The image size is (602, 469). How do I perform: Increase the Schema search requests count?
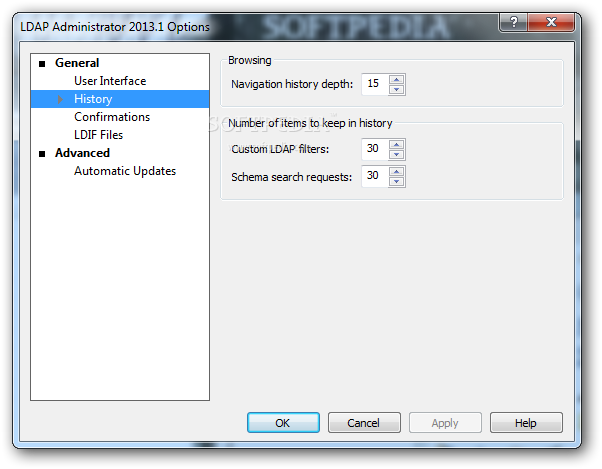pos(396,172)
